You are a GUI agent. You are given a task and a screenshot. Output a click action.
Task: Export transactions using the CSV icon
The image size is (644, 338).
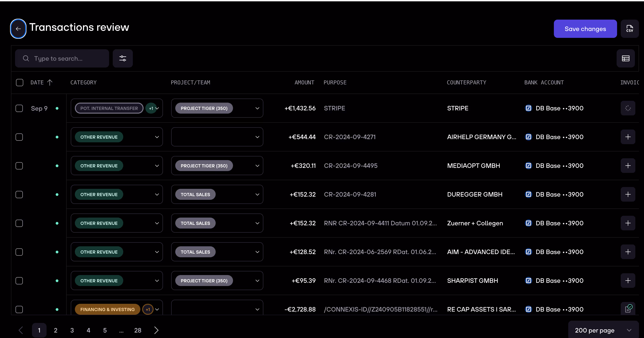coord(629,29)
